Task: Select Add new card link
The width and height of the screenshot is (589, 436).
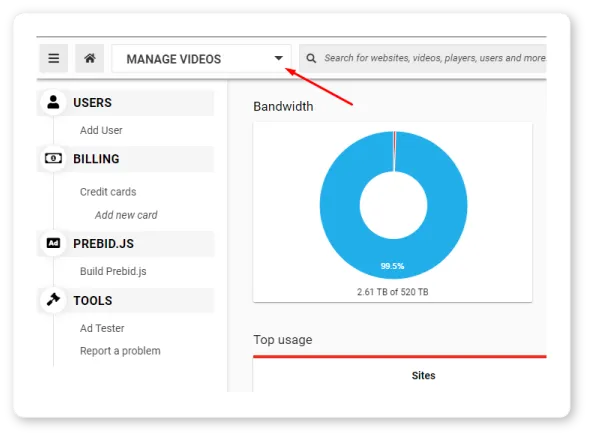Action: [x=126, y=215]
